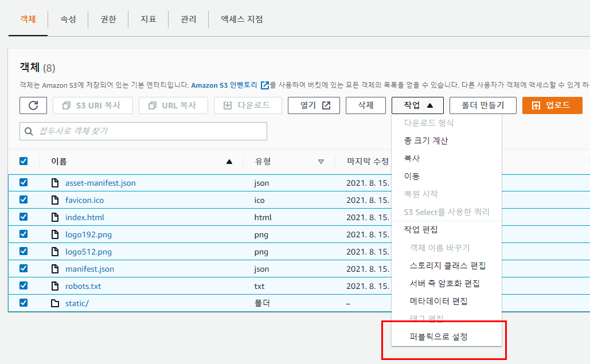Click external link icon after Amazon S3 인벤토리
590x364 pixels.
pos(265,85)
